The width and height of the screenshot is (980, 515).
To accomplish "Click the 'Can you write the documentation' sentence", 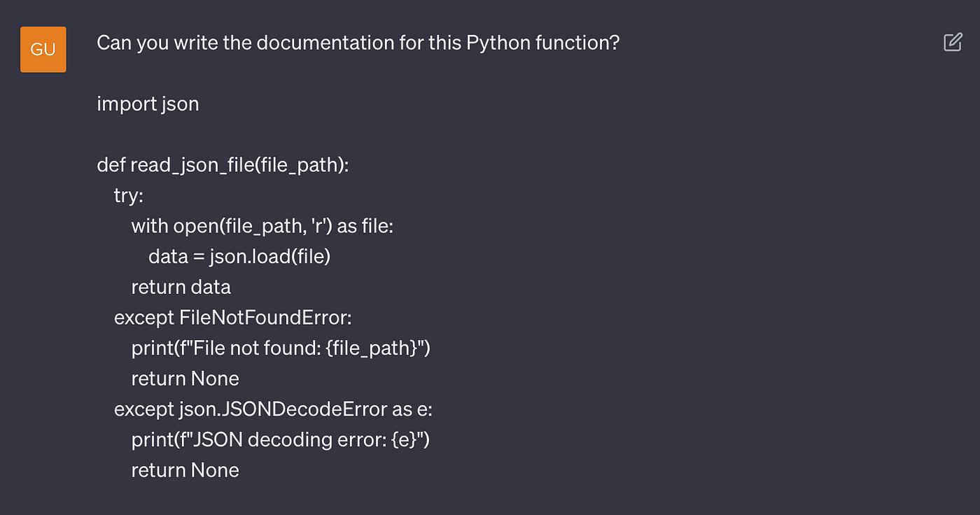I will tap(358, 43).
